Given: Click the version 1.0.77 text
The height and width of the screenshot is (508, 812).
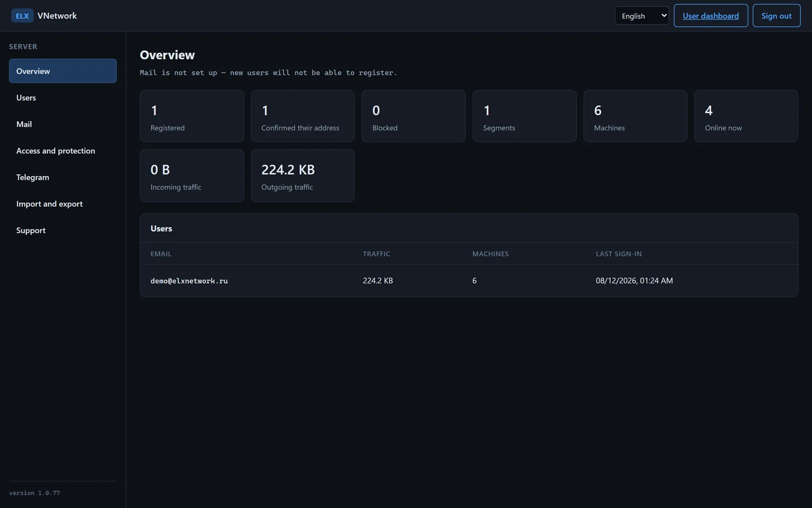Looking at the screenshot, I should point(35,493).
